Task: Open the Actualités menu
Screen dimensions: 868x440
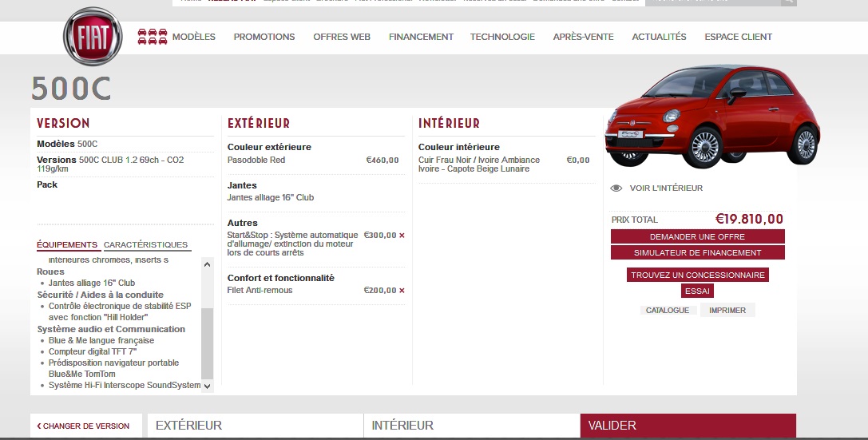Action: click(660, 37)
